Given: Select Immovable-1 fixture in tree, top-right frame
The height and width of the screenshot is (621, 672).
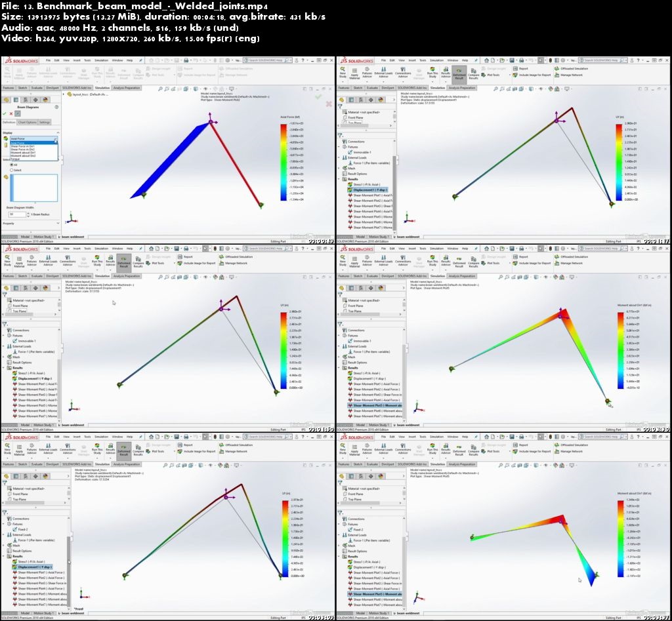Looking at the screenshot, I should 360,152.
